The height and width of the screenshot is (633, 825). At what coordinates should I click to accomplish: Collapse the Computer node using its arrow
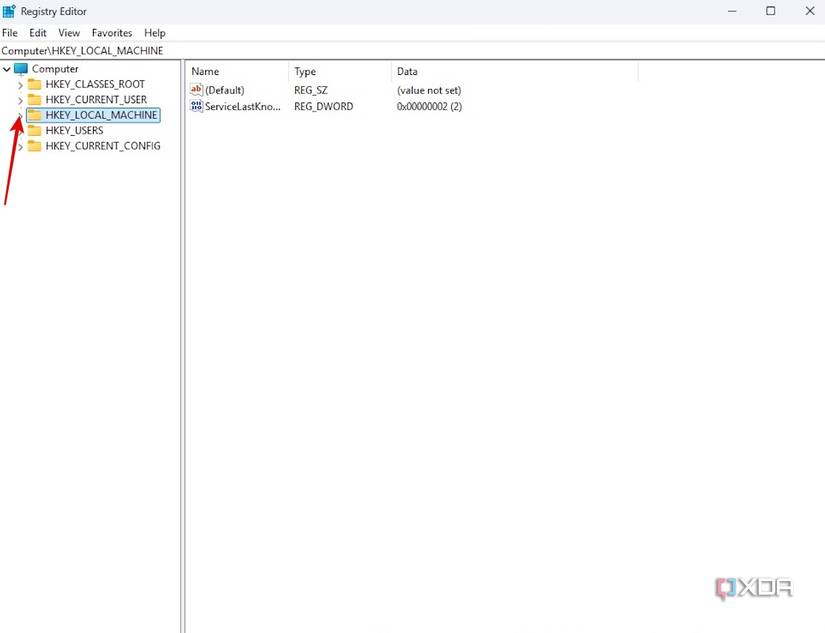coord(7,68)
